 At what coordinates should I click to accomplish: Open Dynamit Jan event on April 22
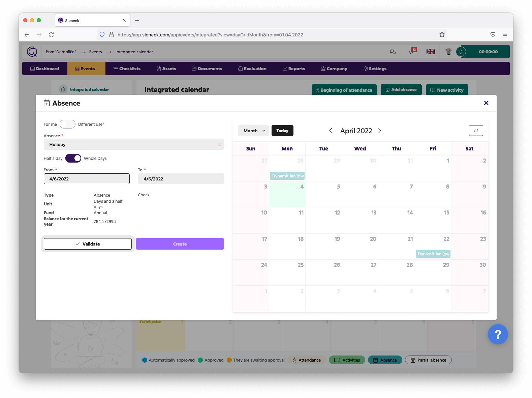(433, 254)
